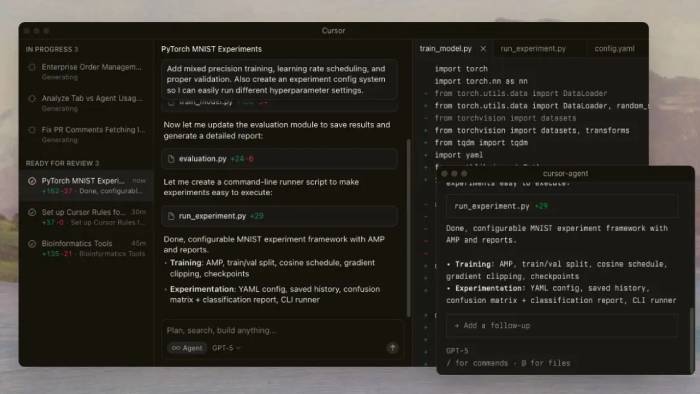This screenshot has height=394, width=700.
Task: Click the spinner icon beside Enterprise Order Management
Action: 32,67
